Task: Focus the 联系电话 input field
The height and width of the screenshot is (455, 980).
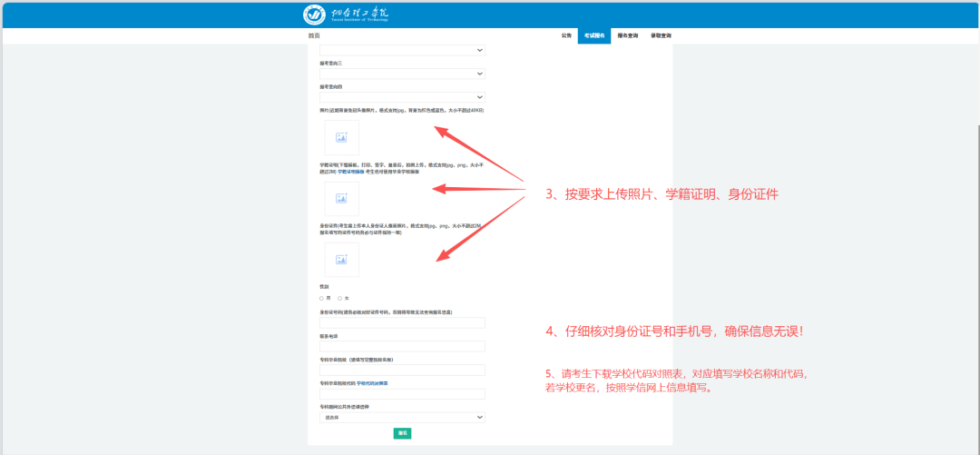Action: tap(402, 346)
